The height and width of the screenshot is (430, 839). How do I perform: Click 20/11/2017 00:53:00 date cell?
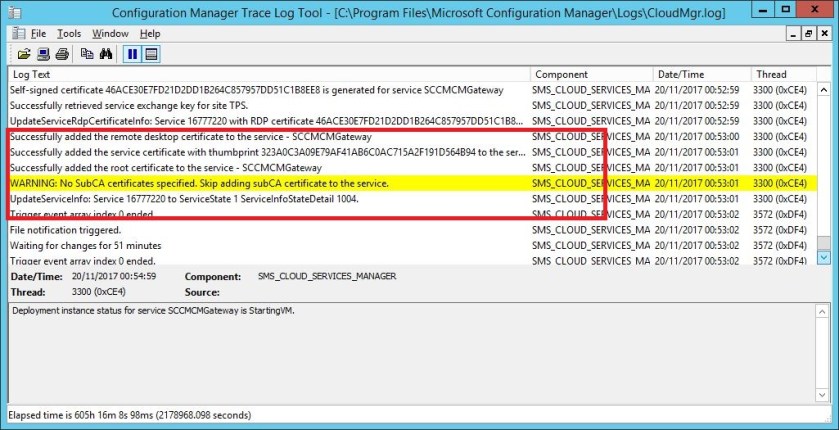tap(696, 136)
